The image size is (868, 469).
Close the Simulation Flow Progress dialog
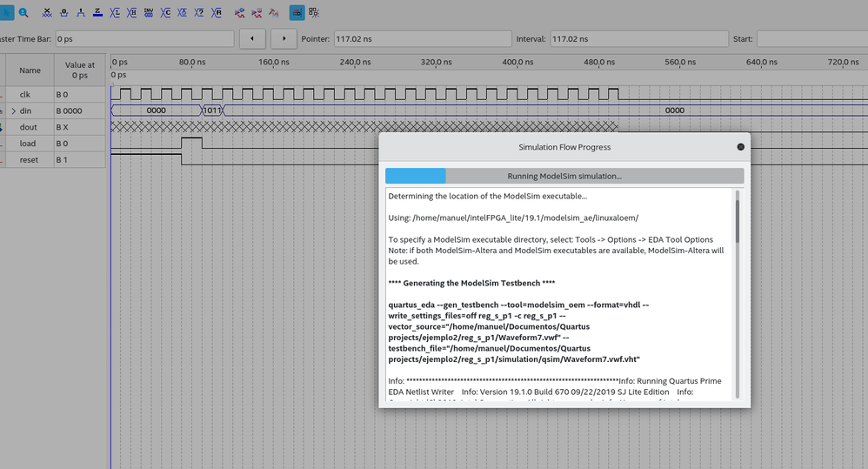[740, 147]
